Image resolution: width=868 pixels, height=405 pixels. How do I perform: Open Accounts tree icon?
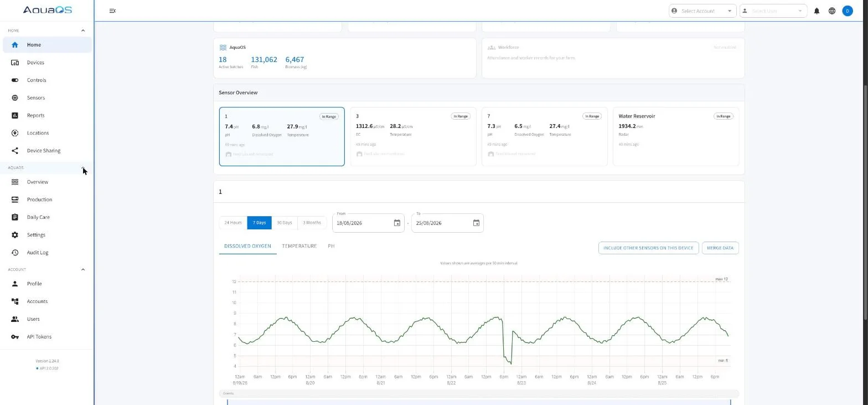tap(15, 301)
